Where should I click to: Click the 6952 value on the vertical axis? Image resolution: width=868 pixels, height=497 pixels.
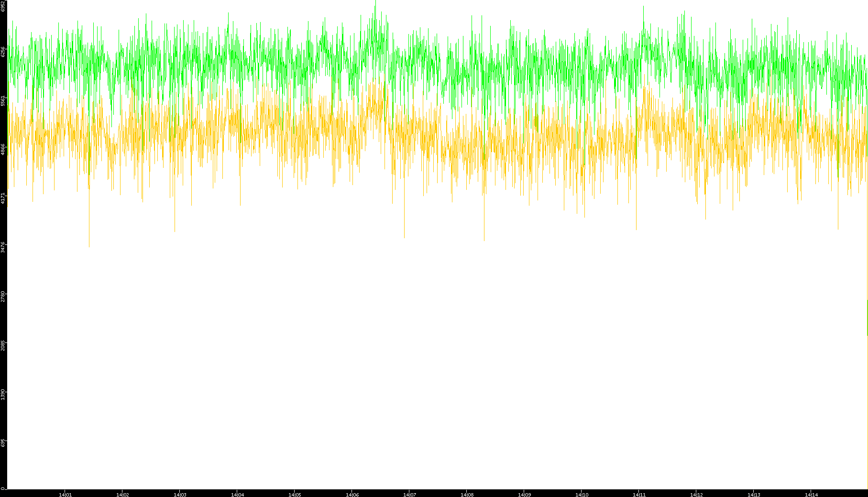(3, 6)
